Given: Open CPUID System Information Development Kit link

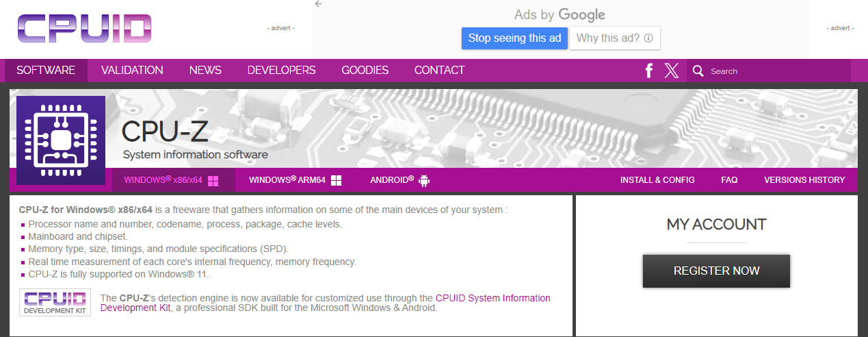Looking at the screenshot, I should (x=326, y=303).
